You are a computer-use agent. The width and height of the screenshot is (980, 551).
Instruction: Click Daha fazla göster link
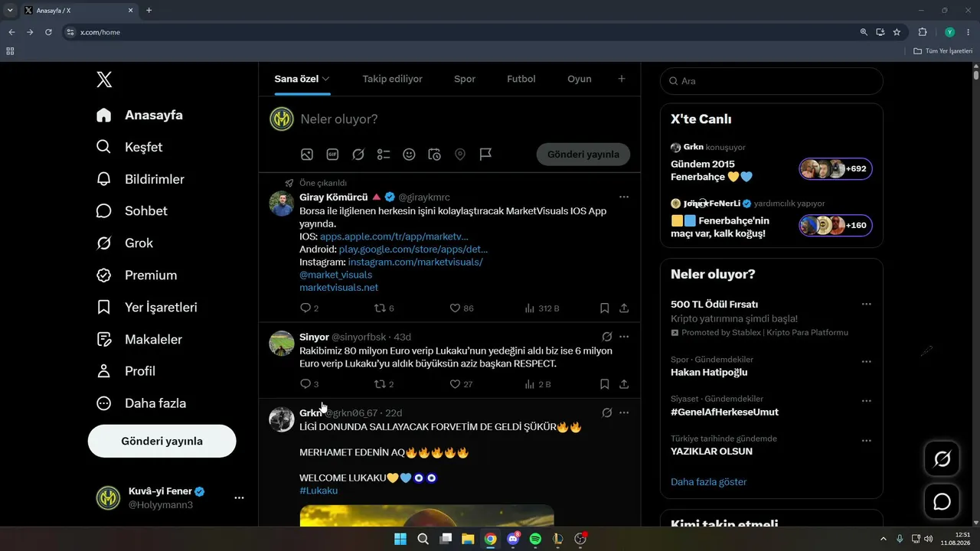point(709,482)
